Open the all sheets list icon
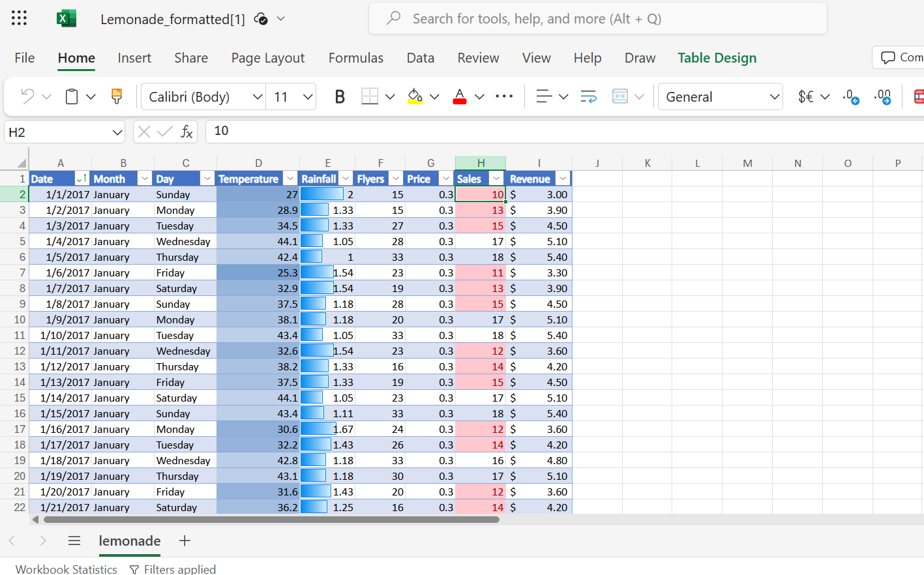The width and height of the screenshot is (924, 575). pos(74,540)
